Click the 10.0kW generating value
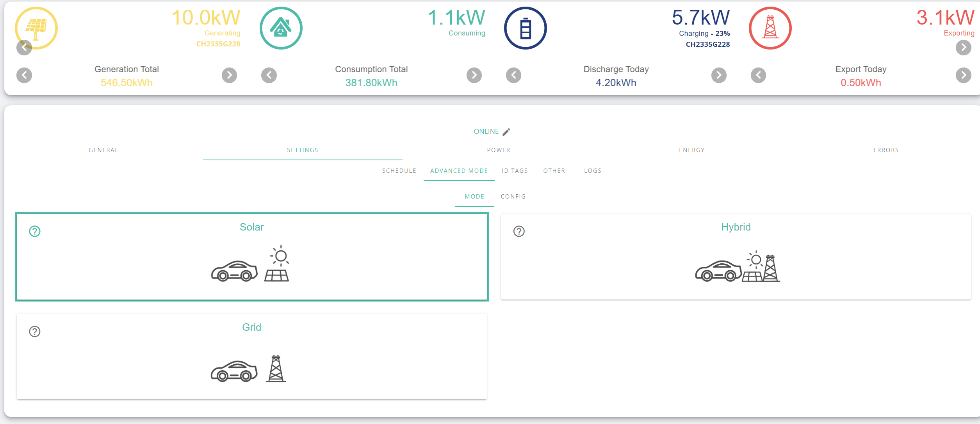980x424 pixels. point(206,18)
